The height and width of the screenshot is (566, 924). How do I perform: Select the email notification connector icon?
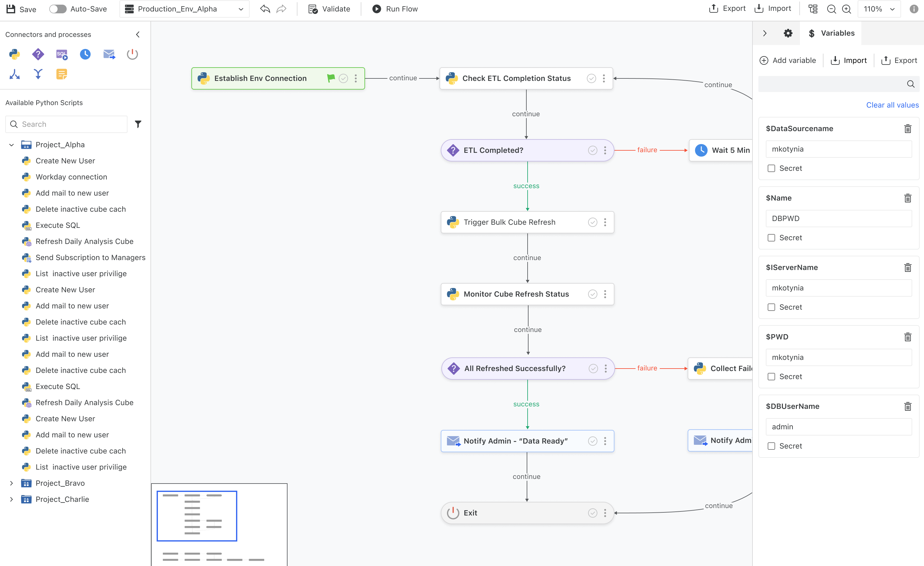pyautogui.click(x=109, y=54)
